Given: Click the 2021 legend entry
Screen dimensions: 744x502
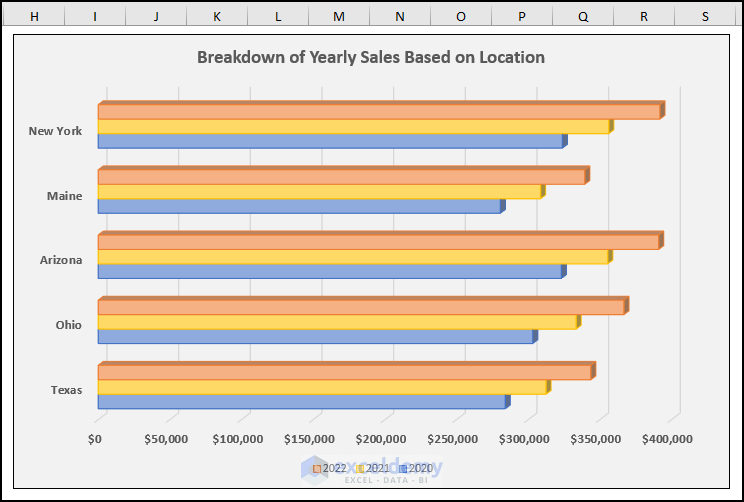Looking at the screenshot, I should [373, 469].
